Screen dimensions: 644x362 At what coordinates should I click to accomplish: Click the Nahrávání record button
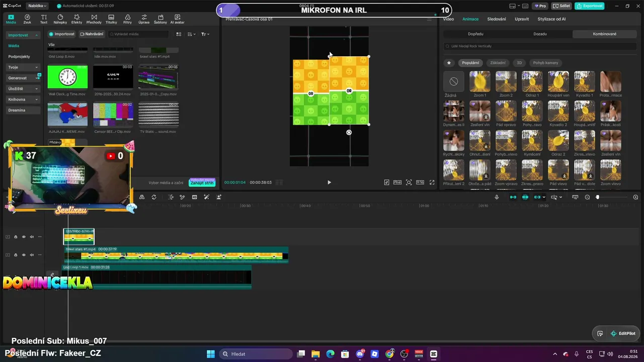(x=92, y=34)
